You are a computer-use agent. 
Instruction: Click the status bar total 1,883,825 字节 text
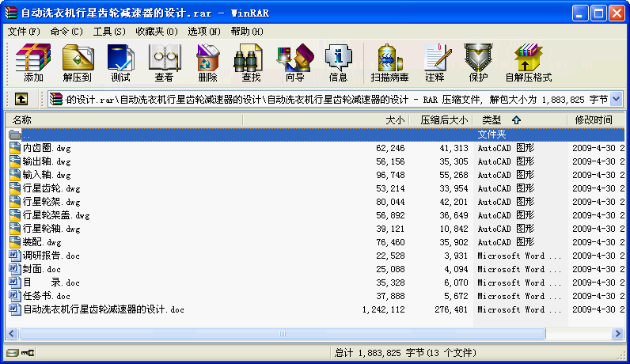pos(405,353)
